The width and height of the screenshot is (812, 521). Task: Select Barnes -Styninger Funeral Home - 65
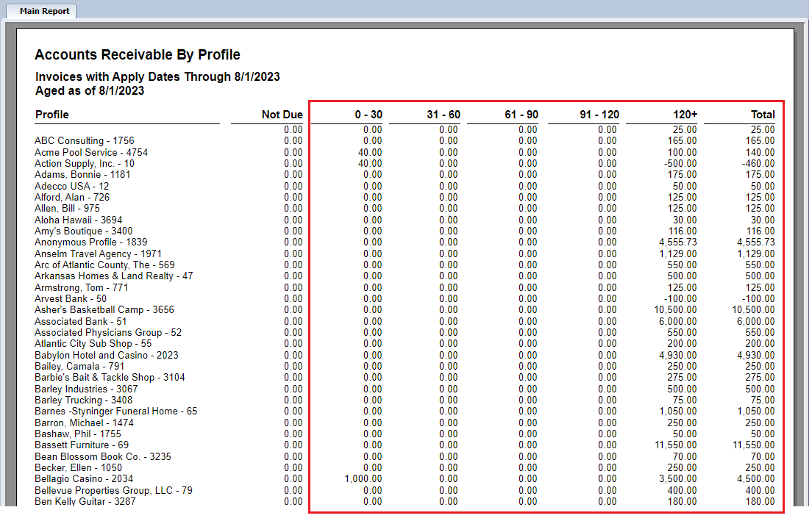(116, 412)
